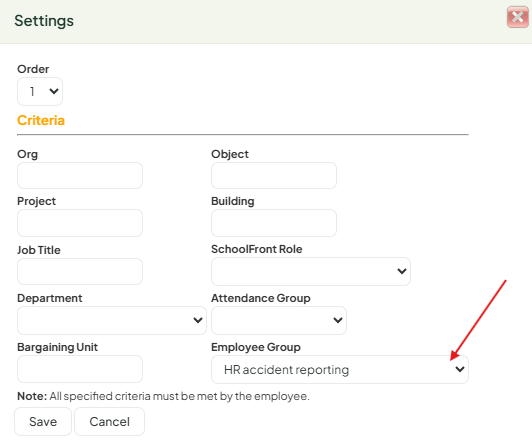Click the Attendance Group label
This screenshot has height=443, width=532.
coord(261,298)
